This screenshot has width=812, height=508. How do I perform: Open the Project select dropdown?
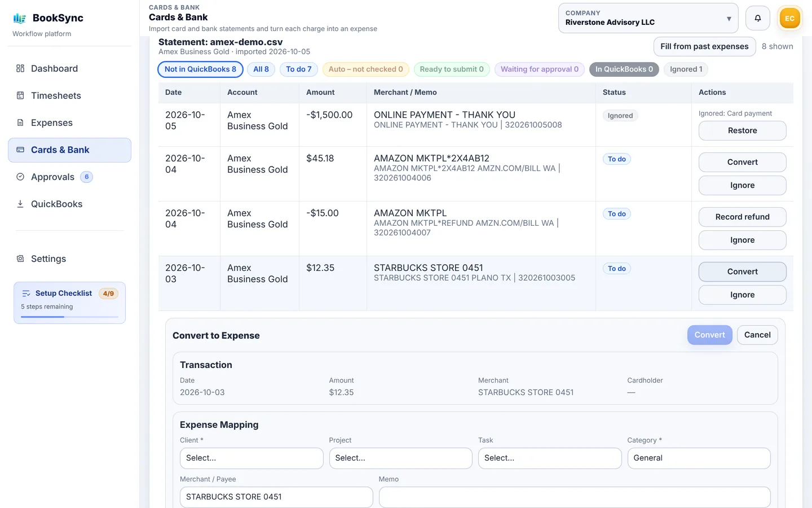coord(400,458)
